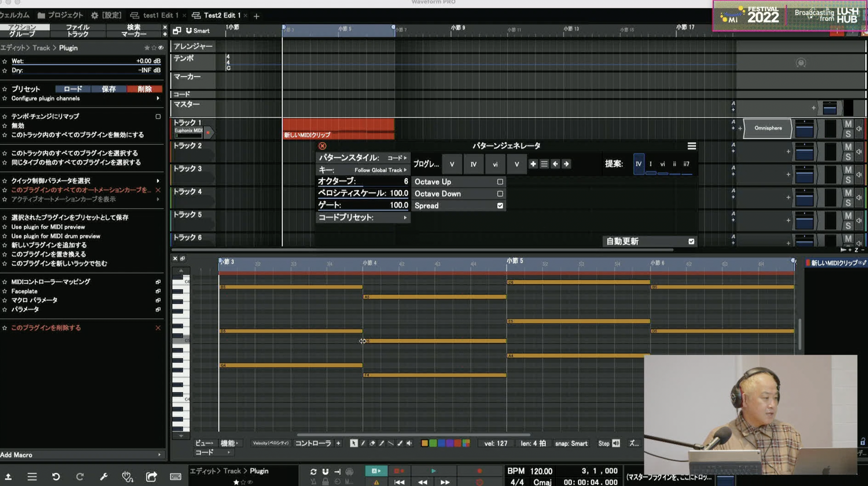Toggle the snap magnet icon in transport
Screen dimensions: 868x486
point(325,472)
